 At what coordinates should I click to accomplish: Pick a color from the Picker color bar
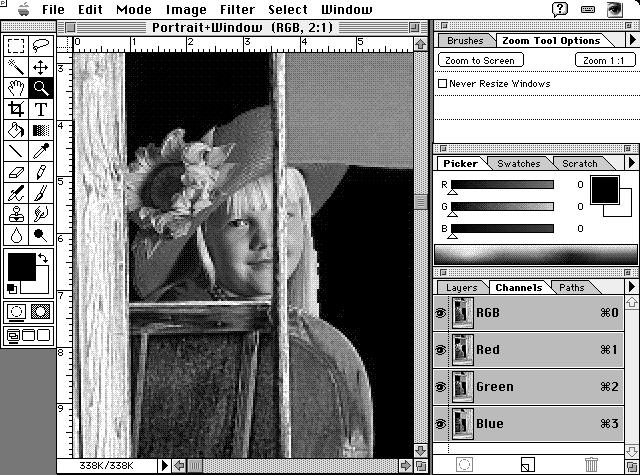(x=536, y=255)
